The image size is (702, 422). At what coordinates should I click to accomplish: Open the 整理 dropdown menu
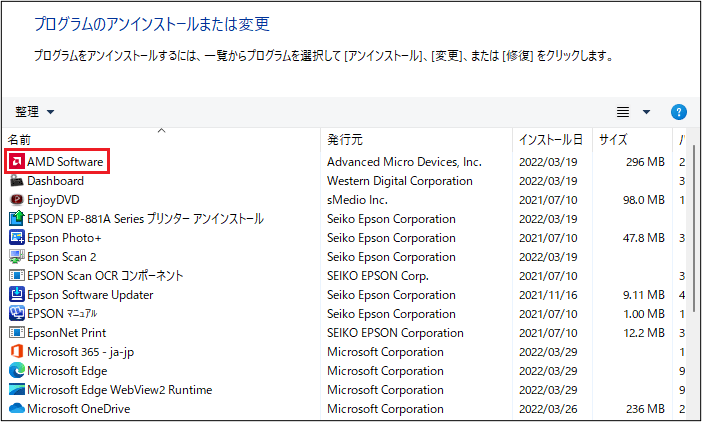[x=34, y=112]
